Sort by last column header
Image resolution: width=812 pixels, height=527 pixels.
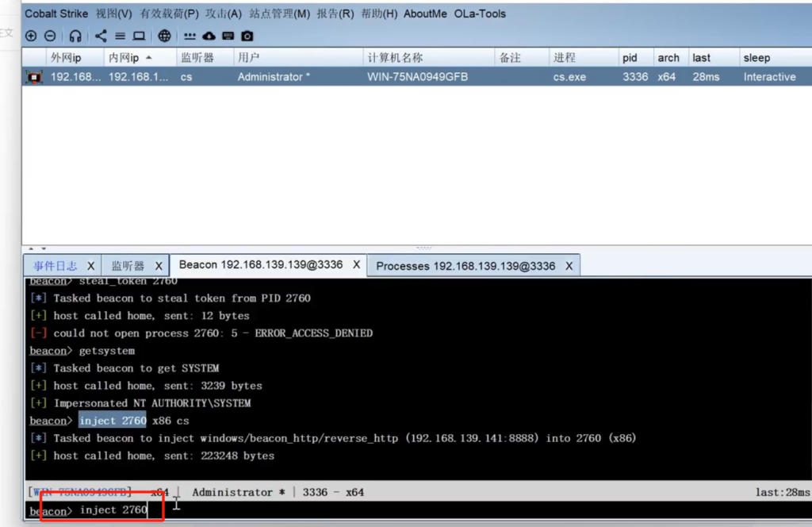click(714, 57)
